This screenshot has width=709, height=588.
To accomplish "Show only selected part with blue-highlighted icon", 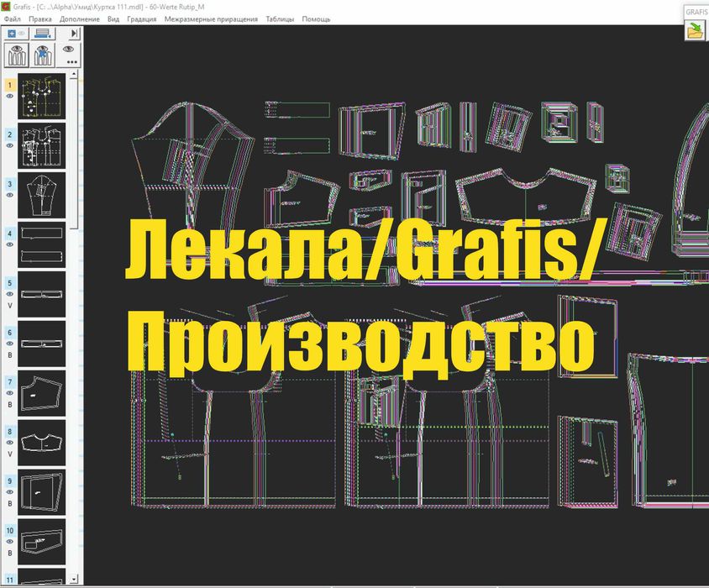I will pyautogui.click(x=43, y=55).
